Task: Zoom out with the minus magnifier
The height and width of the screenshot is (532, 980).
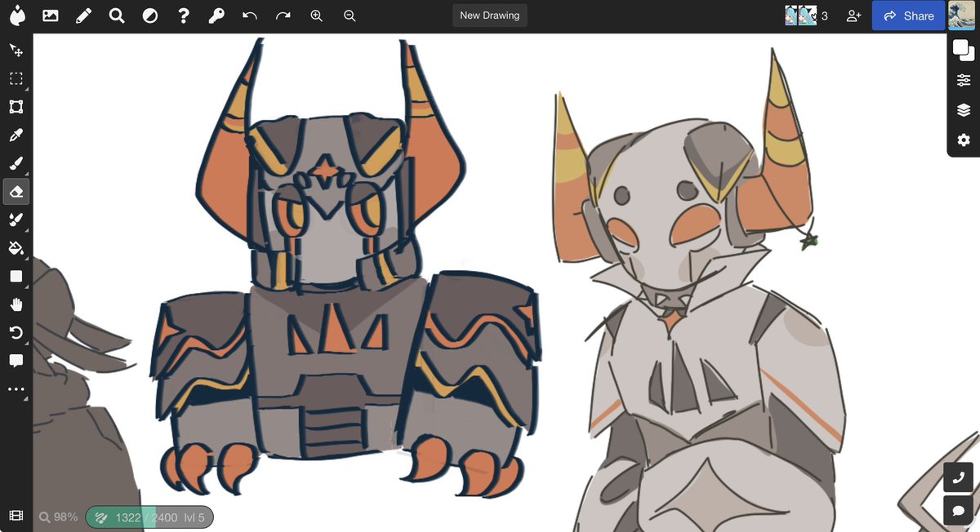Action: coord(350,16)
